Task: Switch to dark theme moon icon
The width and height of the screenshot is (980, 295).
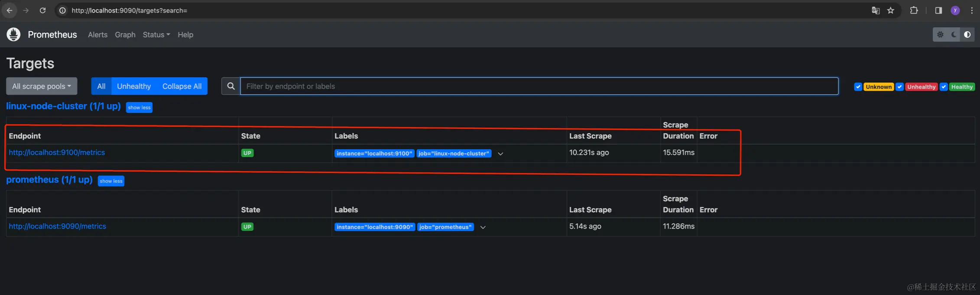Action: click(x=954, y=35)
